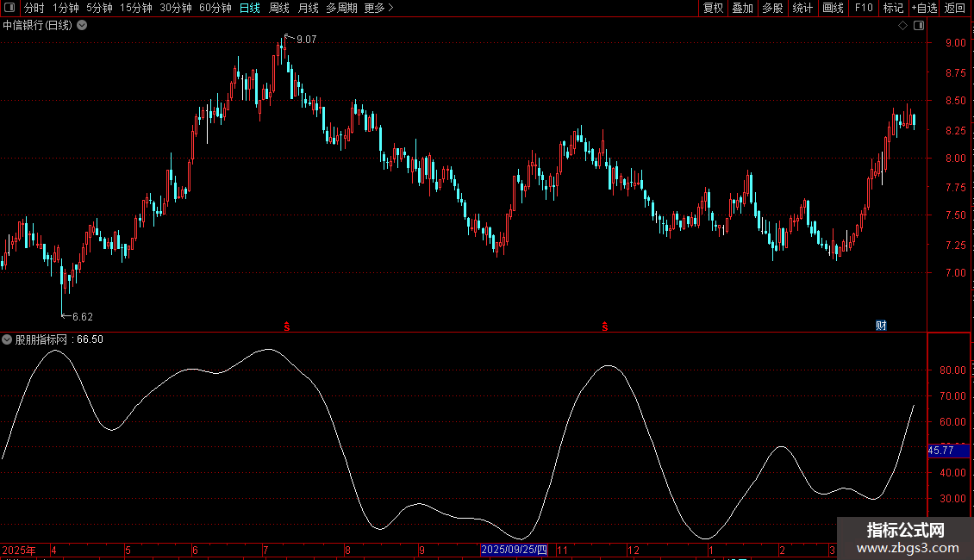
Task: Click the blue 财 financial marker icon
Action: [881, 325]
